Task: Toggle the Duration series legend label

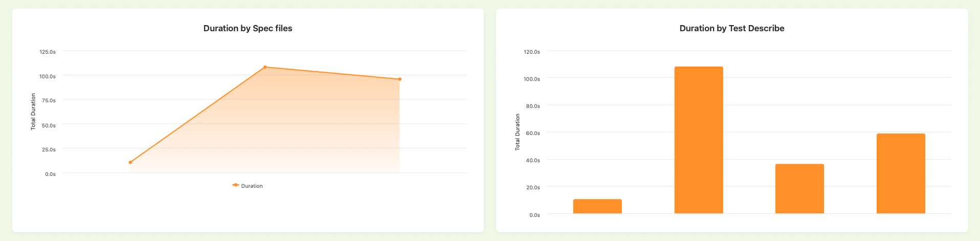Action: (252, 186)
